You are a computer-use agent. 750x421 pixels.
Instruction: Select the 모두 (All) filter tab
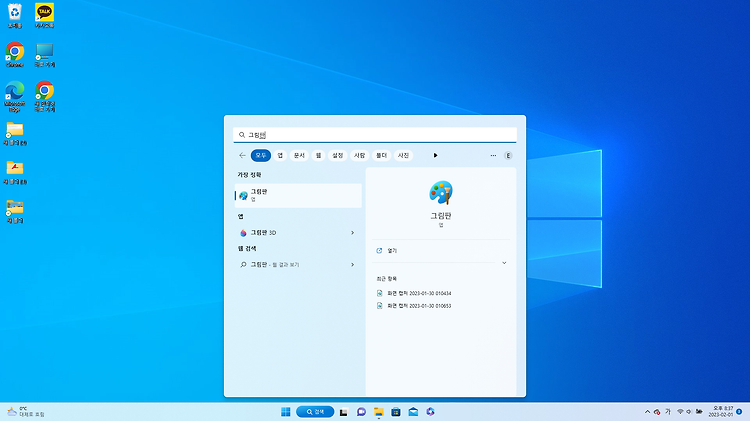[261, 155]
